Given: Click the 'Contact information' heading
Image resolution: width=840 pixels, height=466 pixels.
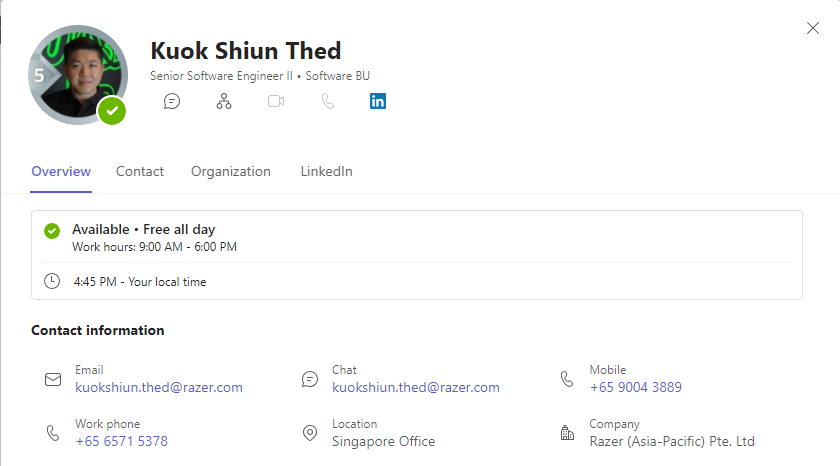Looking at the screenshot, I should (x=98, y=330).
